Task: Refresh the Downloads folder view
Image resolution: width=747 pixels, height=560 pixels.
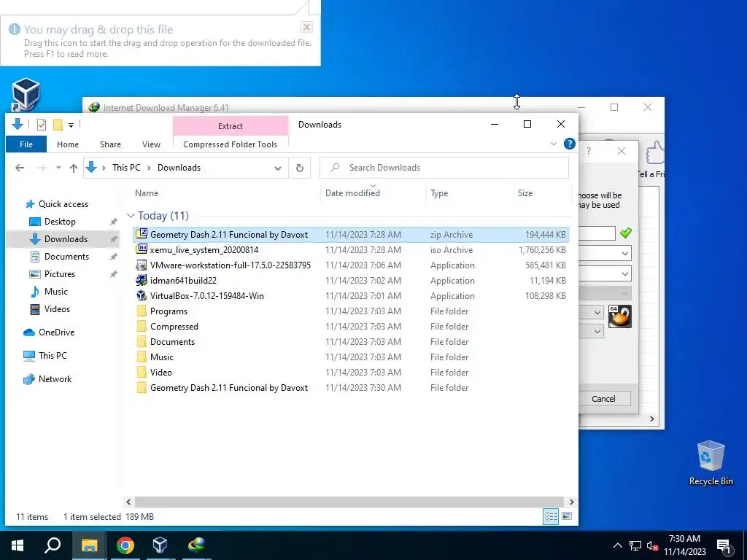Action: [300, 168]
